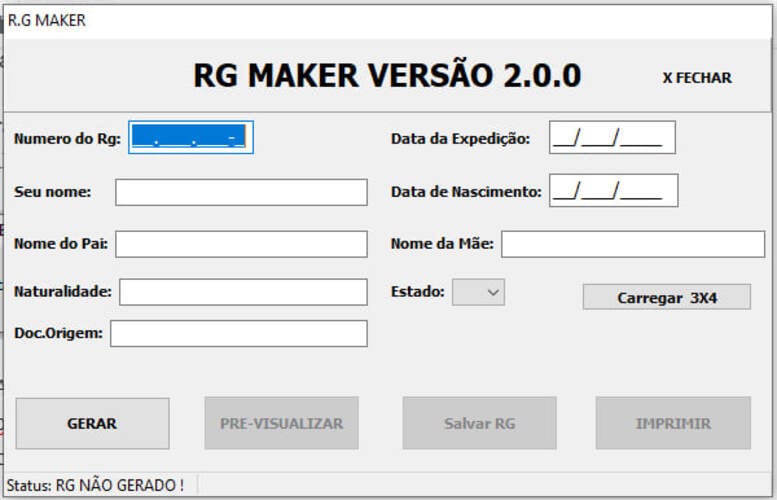Click the Numero do Rg: label
The image size is (777, 500).
pos(67,139)
